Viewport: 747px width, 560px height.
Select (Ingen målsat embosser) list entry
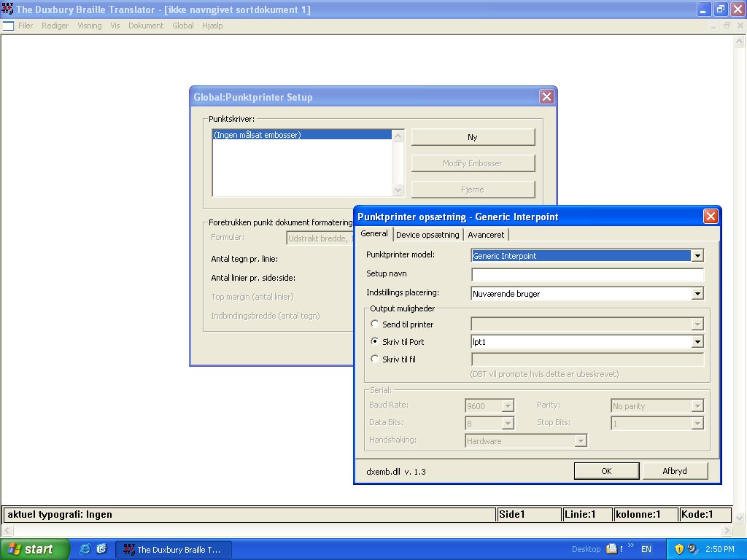302,135
